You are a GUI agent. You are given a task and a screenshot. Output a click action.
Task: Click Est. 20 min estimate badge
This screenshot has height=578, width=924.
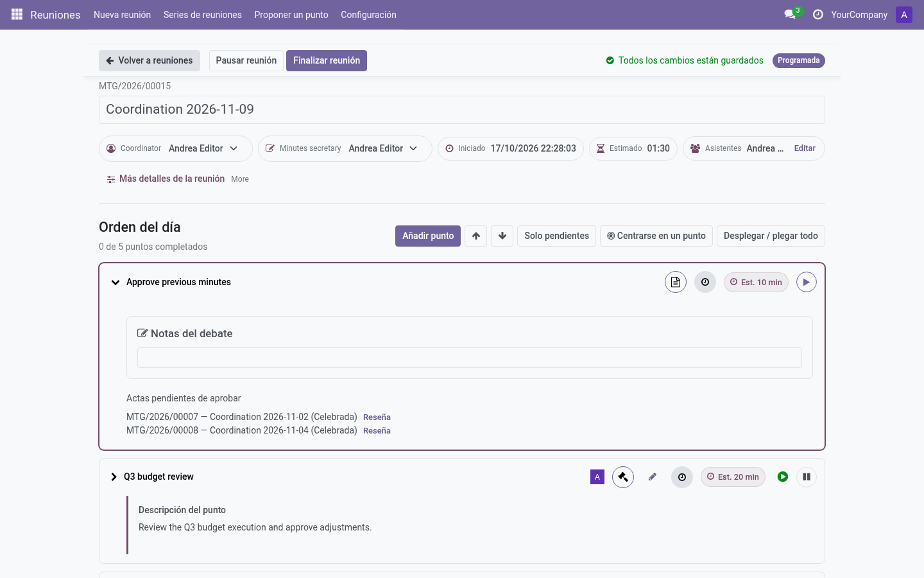(x=733, y=477)
